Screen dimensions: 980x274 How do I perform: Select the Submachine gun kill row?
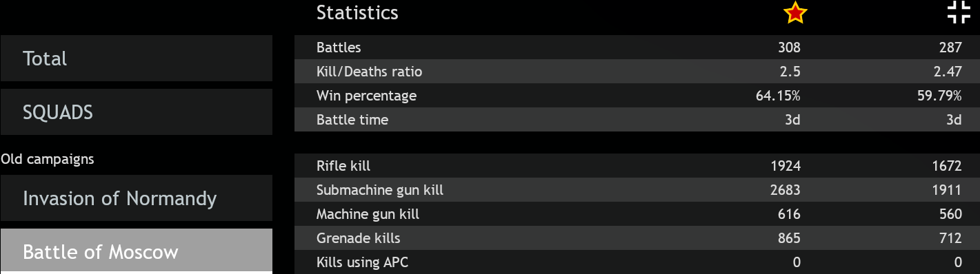pyautogui.click(x=637, y=190)
